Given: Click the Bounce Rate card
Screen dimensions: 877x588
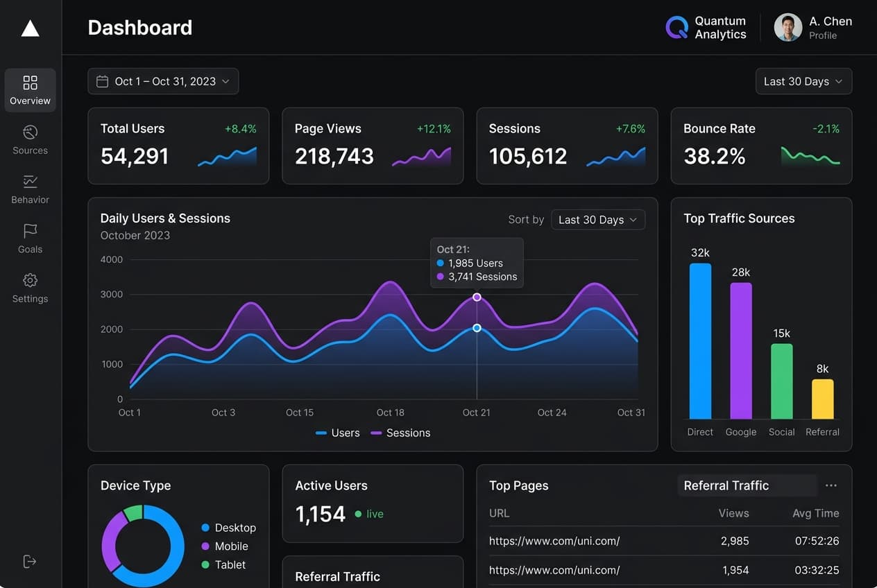Looking at the screenshot, I should (761, 146).
